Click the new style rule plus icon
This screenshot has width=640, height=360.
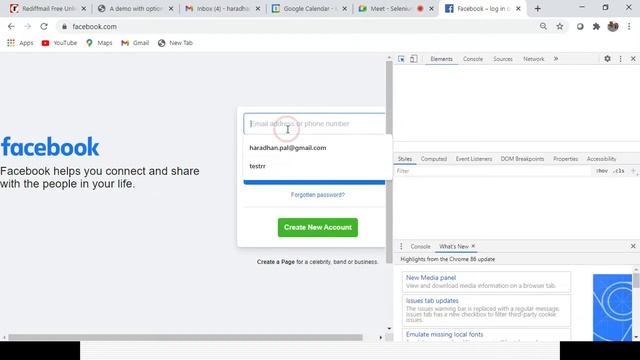(x=633, y=171)
